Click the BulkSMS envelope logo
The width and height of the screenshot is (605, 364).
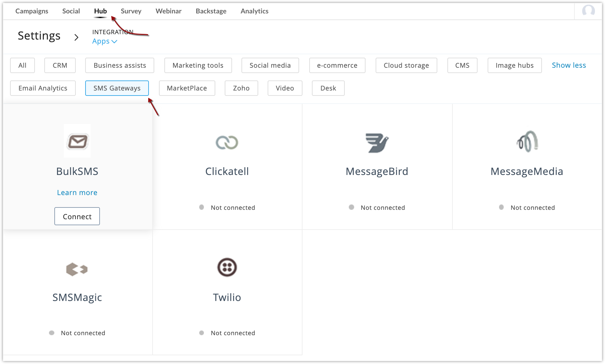point(77,141)
